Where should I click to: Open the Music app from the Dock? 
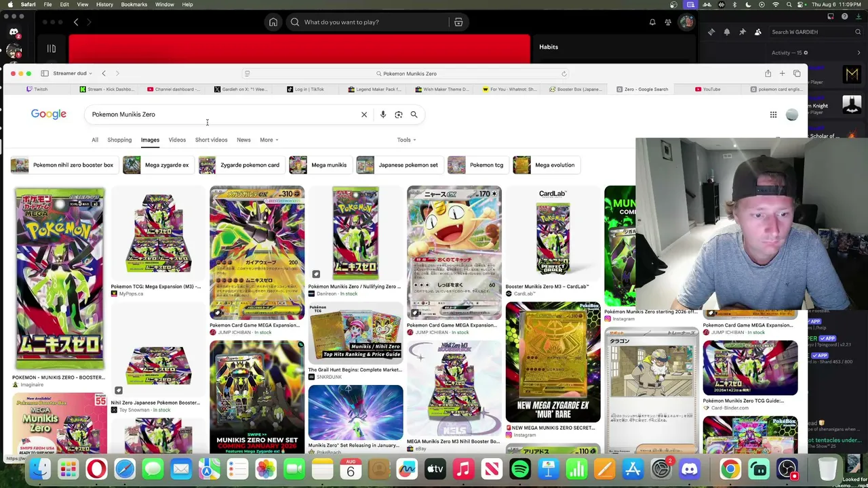(463, 468)
